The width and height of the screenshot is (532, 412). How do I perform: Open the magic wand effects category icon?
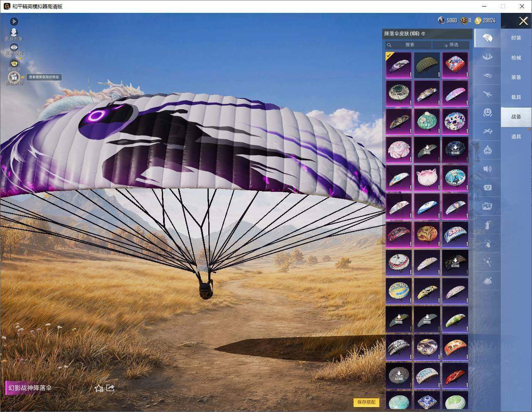[488, 262]
